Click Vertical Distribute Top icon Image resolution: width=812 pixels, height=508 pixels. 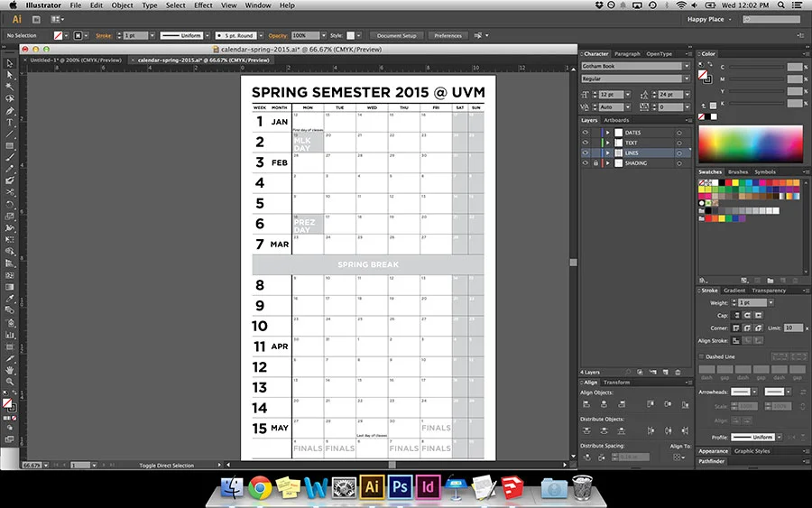pos(586,430)
